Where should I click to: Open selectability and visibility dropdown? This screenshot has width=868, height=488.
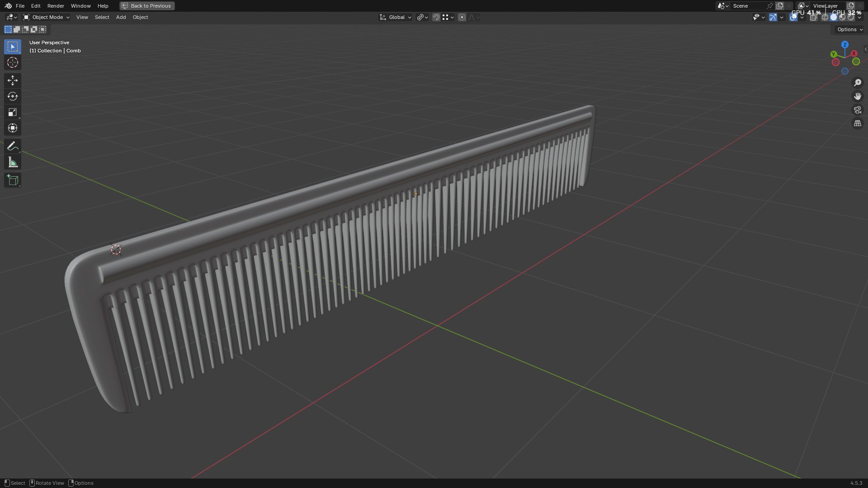pos(759,17)
